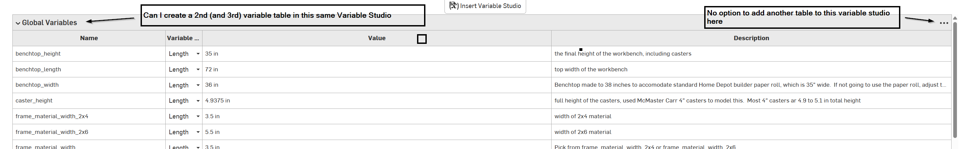Click the Description column header
Image resolution: width=980 pixels, height=149 pixels.
[x=751, y=38]
